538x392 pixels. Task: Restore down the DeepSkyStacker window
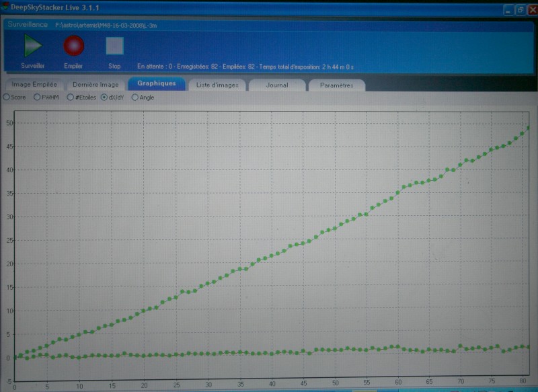[x=520, y=10]
